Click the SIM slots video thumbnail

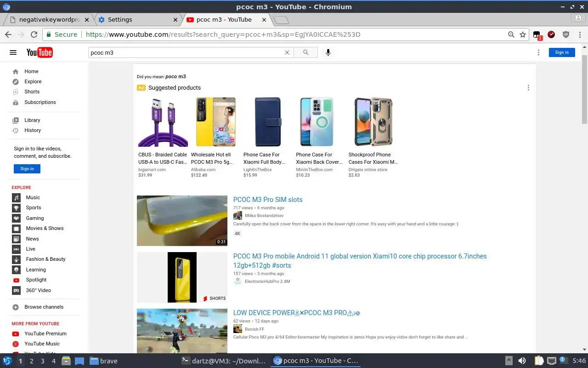pyautogui.click(x=182, y=221)
